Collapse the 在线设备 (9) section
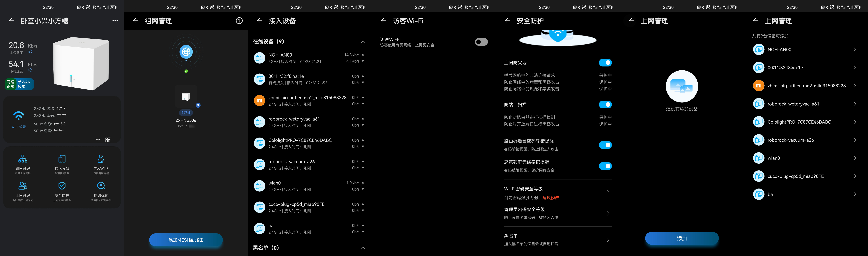The height and width of the screenshot is (256, 868). click(363, 42)
